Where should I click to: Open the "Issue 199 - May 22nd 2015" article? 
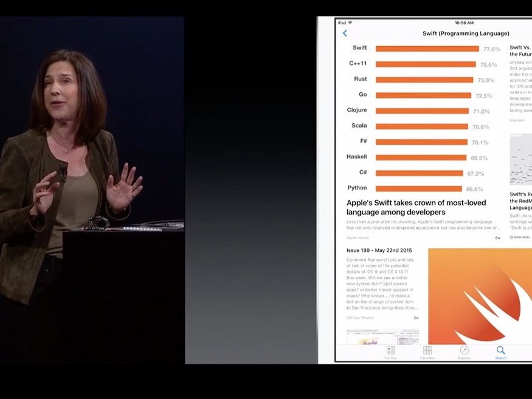coord(379,250)
